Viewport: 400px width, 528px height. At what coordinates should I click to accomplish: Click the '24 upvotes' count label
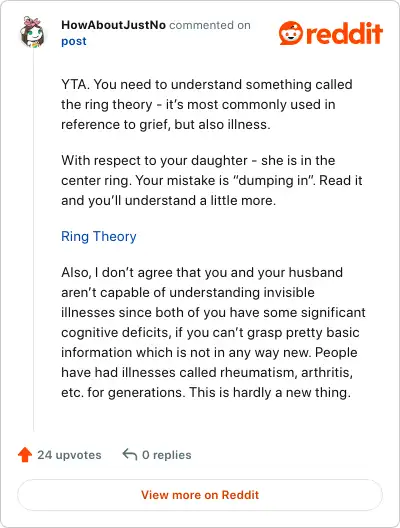(69, 455)
